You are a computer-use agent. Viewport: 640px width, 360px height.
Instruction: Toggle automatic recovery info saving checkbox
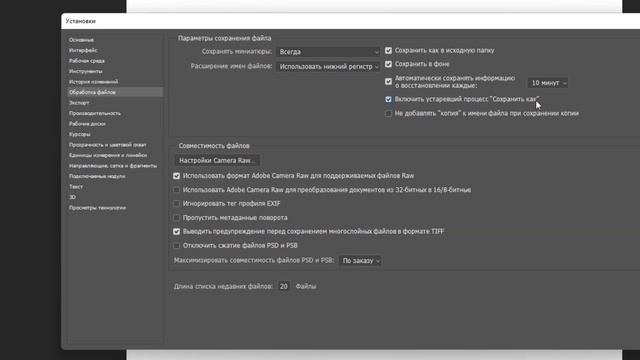click(x=388, y=82)
